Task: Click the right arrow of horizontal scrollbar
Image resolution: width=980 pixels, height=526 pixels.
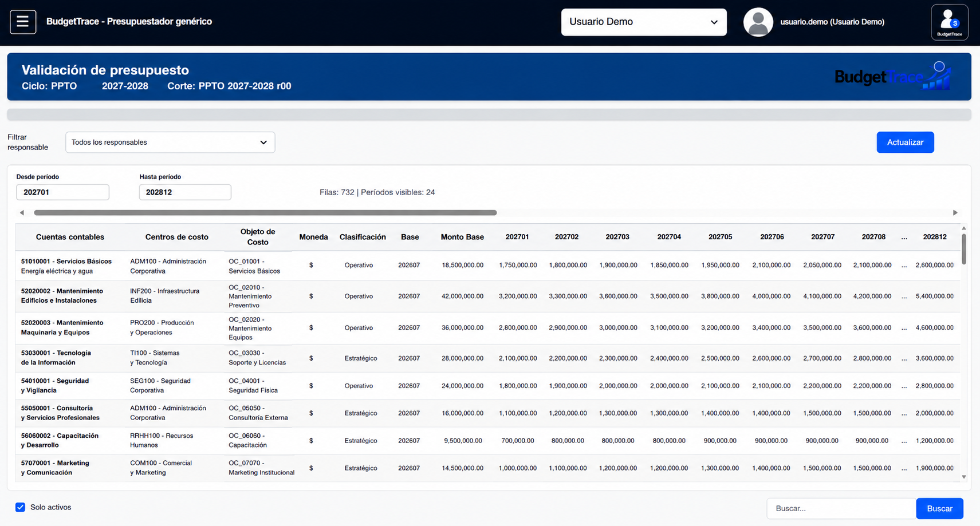Action: [x=955, y=212]
